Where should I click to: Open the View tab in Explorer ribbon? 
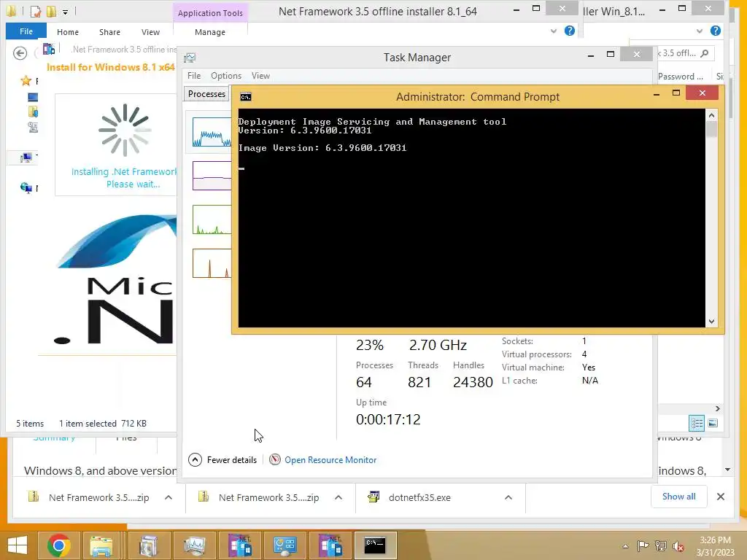(x=150, y=32)
